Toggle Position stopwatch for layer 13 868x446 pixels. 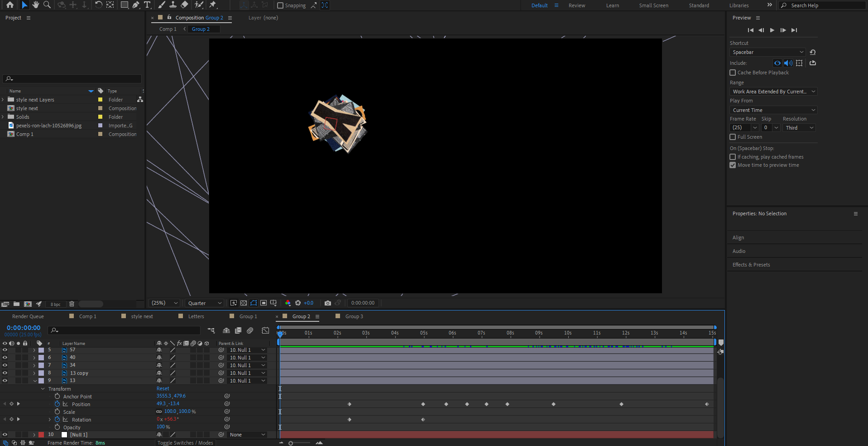[x=57, y=404]
